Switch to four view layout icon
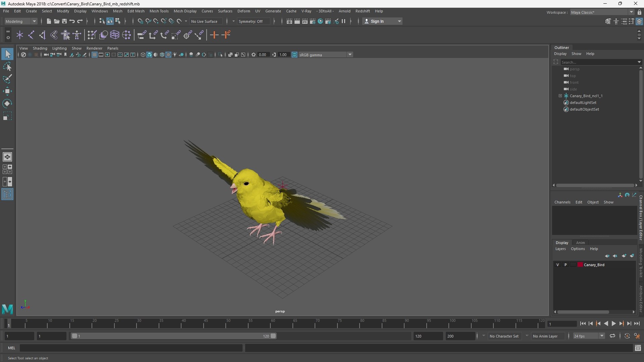Screen dimensions: 644x362 point(7,169)
